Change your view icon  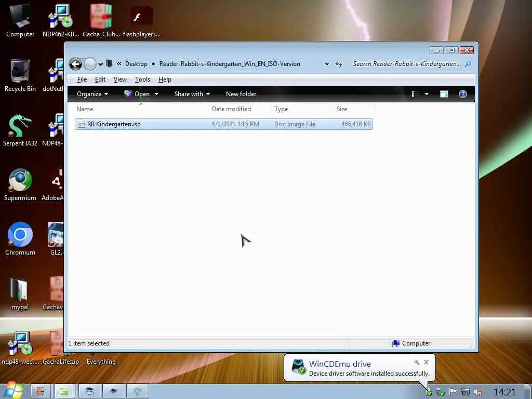(x=415, y=94)
